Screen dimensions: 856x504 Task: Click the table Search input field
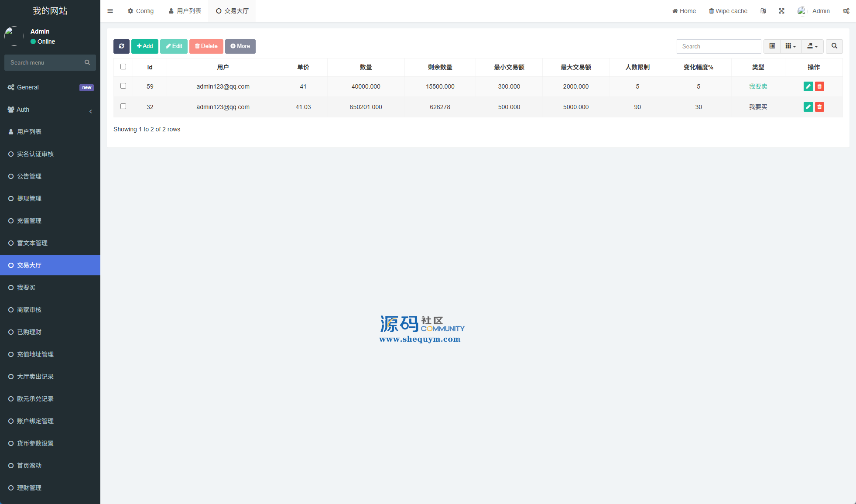[719, 46]
